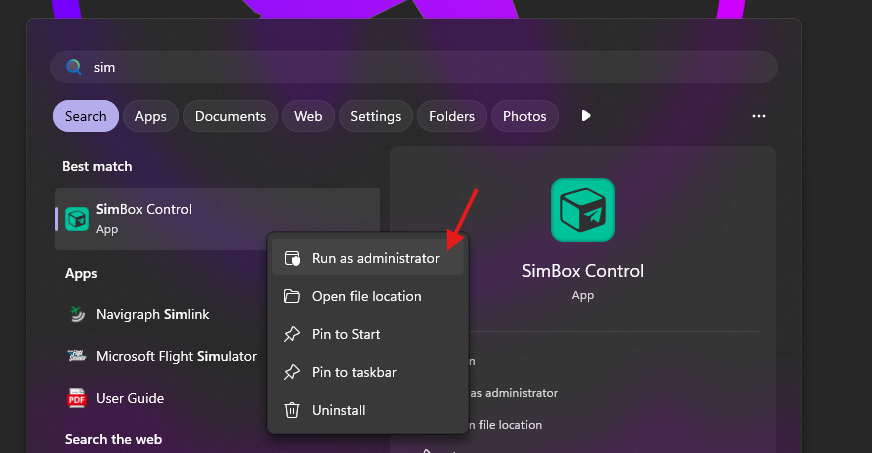
Task: Expand more filters with the play arrow
Action: pos(586,116)
